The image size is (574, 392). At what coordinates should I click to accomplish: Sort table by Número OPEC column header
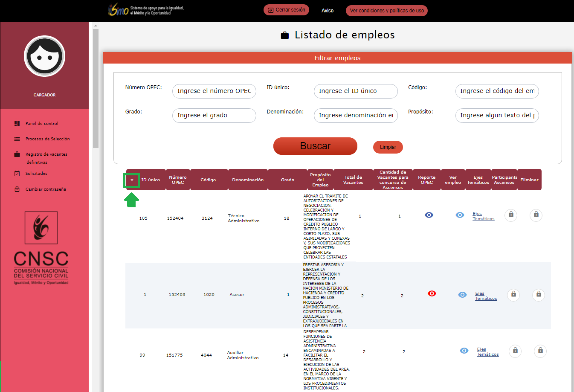pyautogui.click(x=177, y=180)
